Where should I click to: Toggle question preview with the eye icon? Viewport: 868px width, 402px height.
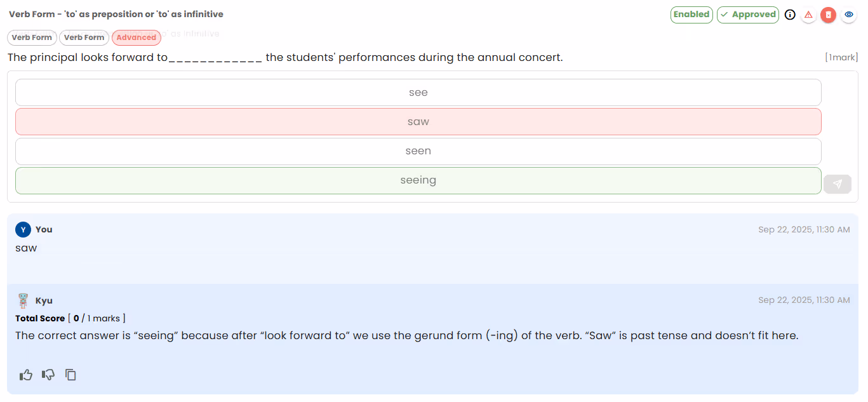click(848, 15)
